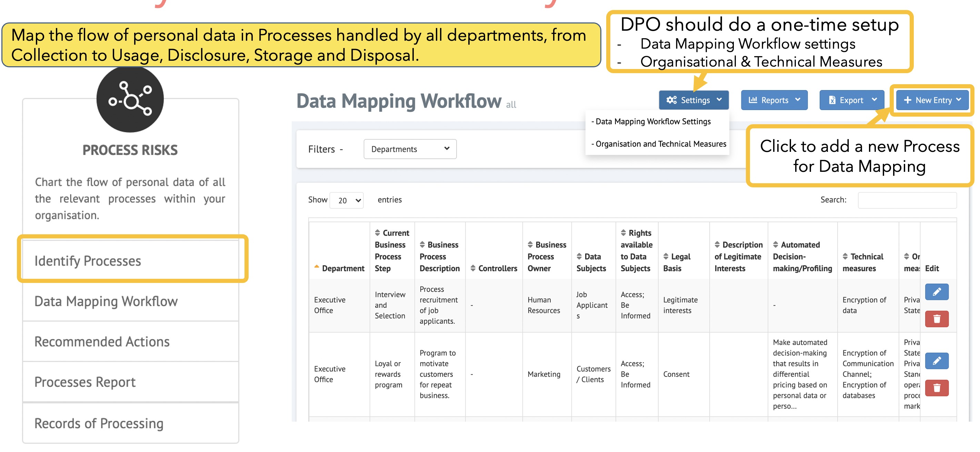Choose Data Mapping Workflow Settings menu item

click(x=652, y=121)
